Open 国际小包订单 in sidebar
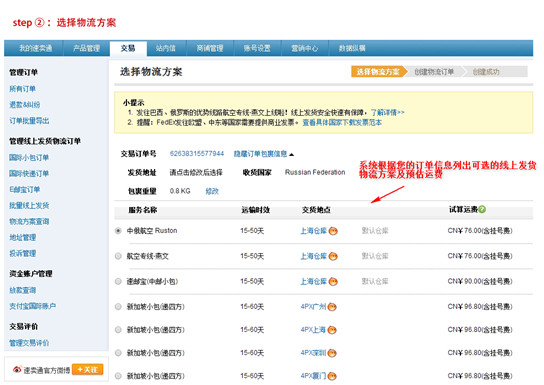Screen dimensions: 544x385 tap(29, 157)
